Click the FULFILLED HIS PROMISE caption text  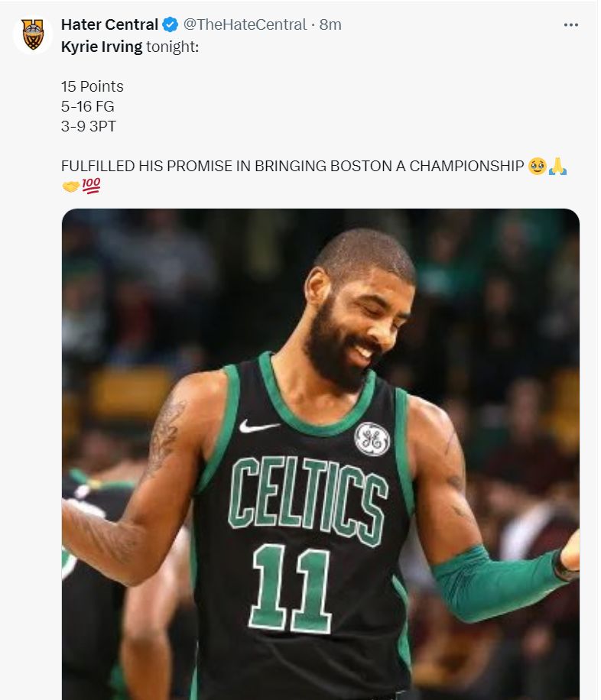292,166
